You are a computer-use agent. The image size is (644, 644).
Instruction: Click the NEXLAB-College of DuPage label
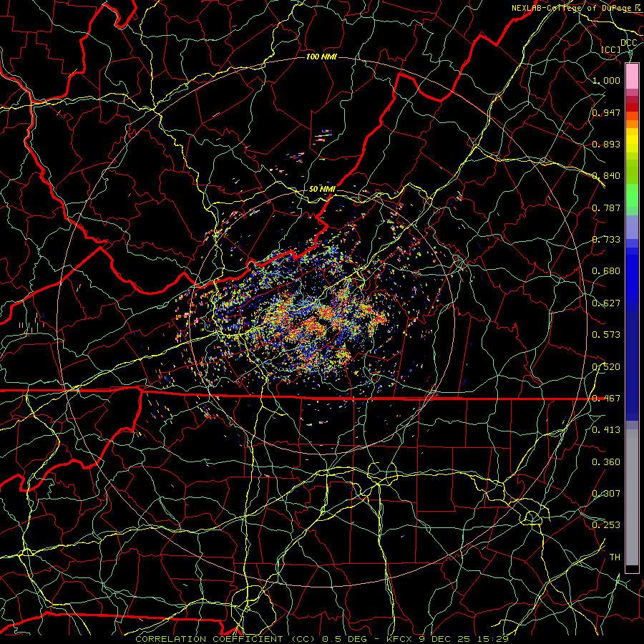pos(573,8)
